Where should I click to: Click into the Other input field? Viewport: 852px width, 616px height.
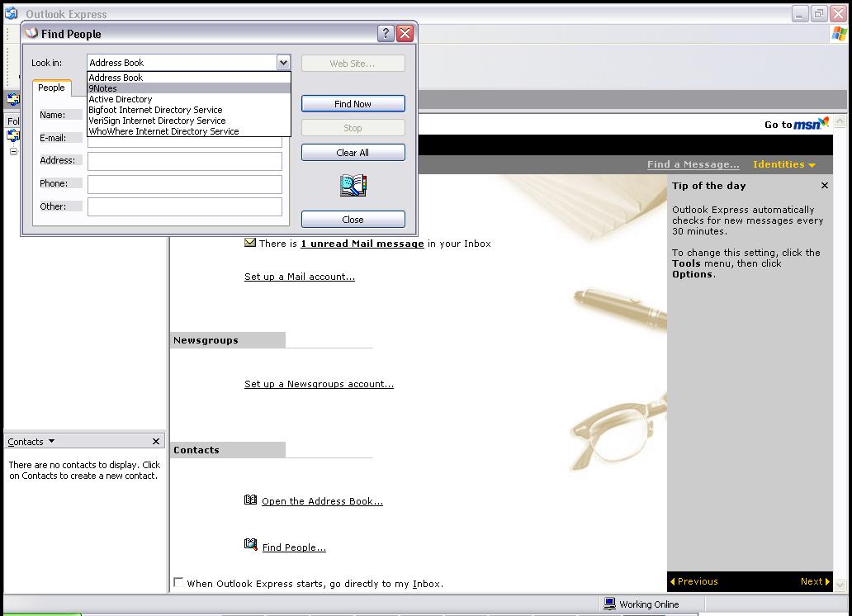pos(185,207)
